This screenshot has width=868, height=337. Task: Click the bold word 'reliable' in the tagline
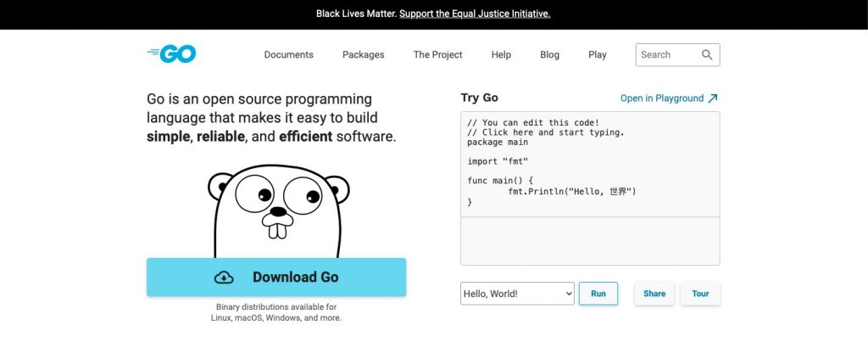click(220, 137)
